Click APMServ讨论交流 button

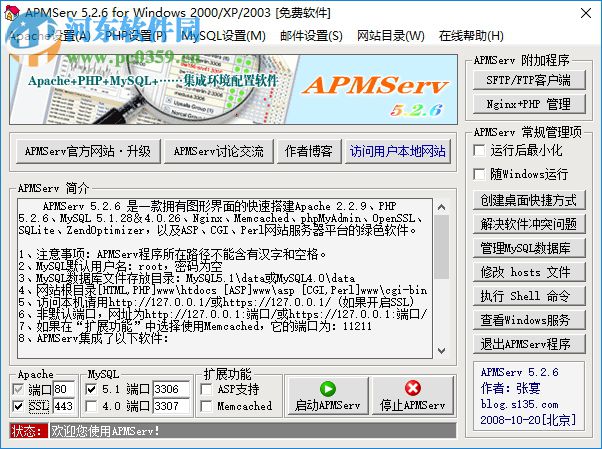(219, 151)
